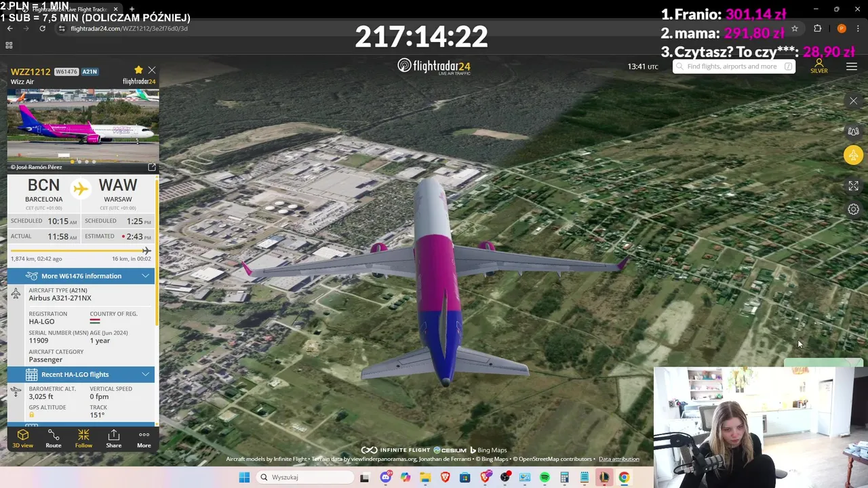Open Data attribution link
868x488 pixels.
[618, 459]
